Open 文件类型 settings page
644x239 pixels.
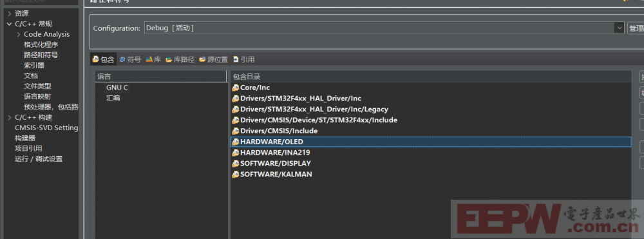[37, 86]
